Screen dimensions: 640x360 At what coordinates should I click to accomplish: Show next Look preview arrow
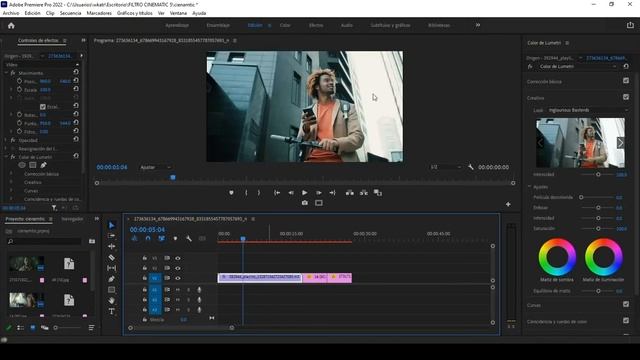tap(620, 143)
